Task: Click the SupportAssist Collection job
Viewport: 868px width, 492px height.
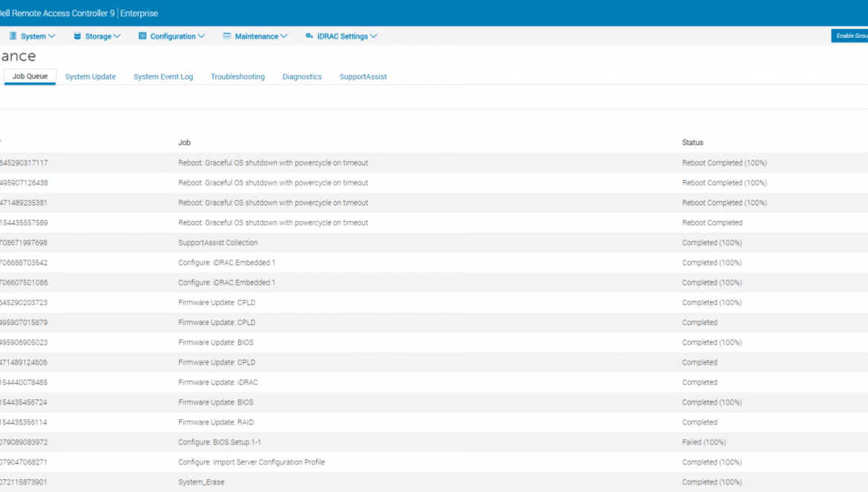Action: coord(218,243)
